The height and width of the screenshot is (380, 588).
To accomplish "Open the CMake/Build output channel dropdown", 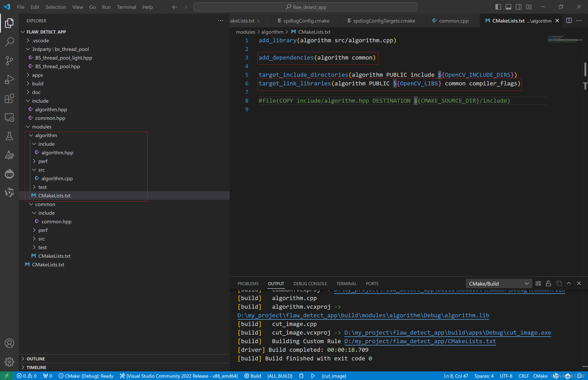I will [498, 283].
